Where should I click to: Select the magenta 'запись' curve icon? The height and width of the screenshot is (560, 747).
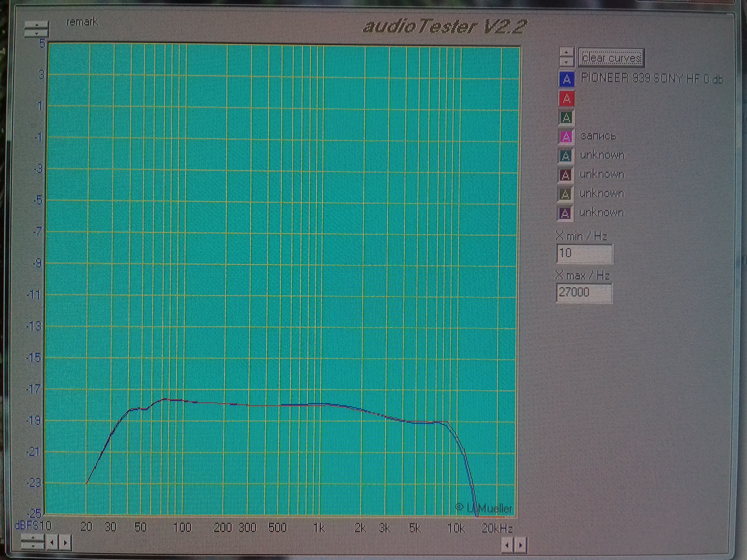[566, 137]
